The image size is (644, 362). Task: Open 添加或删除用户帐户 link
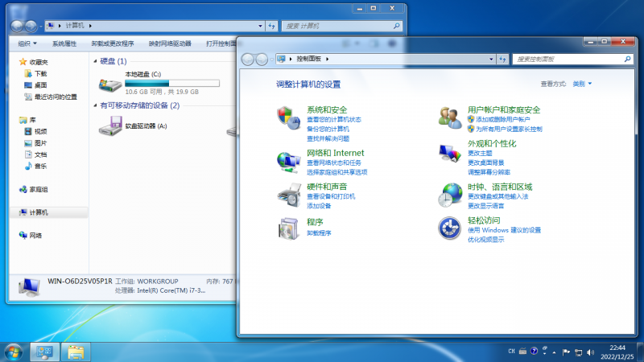502,119
